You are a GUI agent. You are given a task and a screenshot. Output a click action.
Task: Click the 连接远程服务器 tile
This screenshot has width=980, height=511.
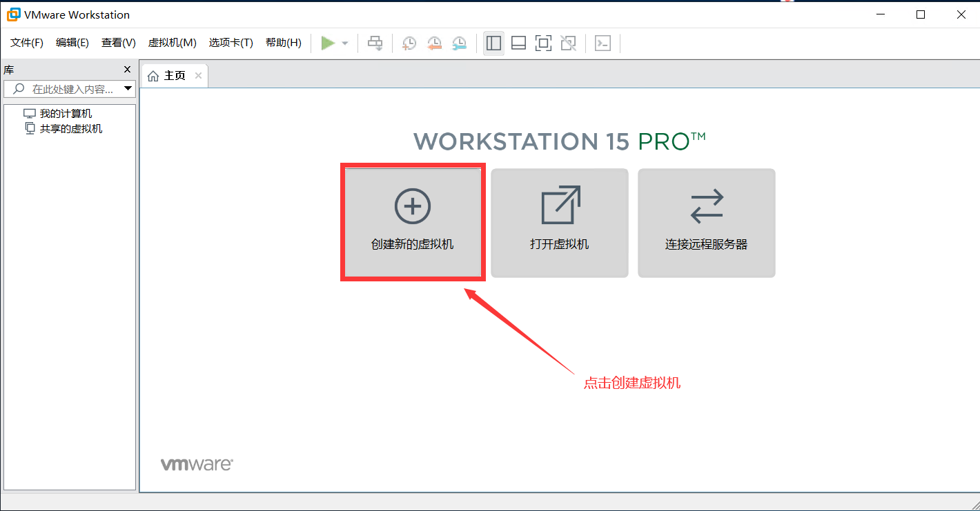[707, 223]
